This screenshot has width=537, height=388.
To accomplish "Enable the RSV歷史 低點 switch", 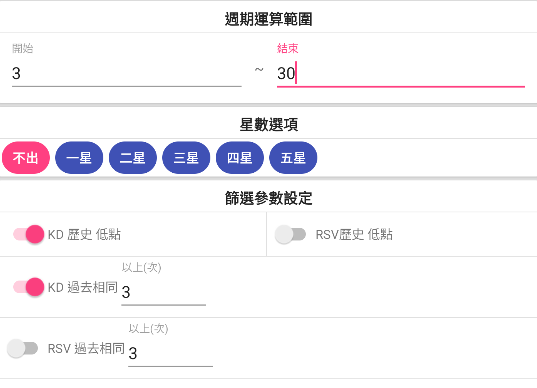I will [290, 234].
